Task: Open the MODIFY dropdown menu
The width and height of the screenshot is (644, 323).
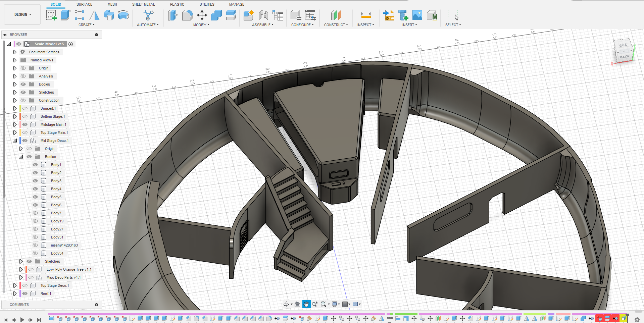Action: 201,25
